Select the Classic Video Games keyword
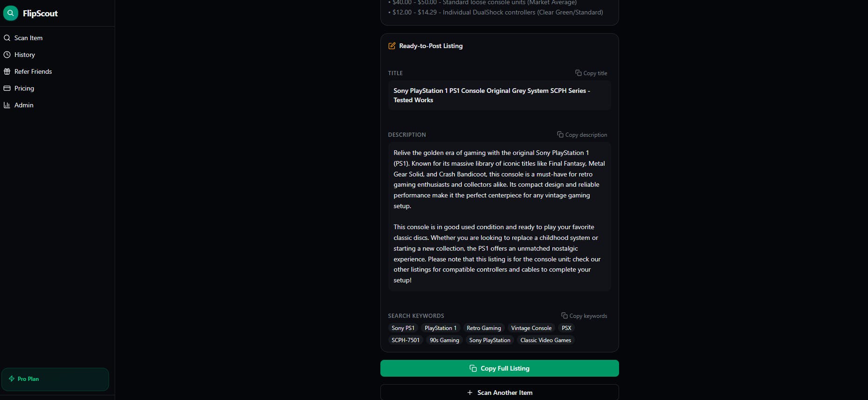The width and height of the screenshot is (868, 400). click(546, 340)
